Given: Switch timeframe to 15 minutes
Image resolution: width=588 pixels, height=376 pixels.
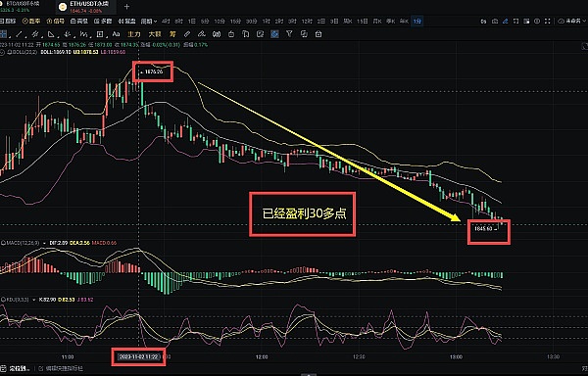Looking at the screenshot, I should click(235, 22).
